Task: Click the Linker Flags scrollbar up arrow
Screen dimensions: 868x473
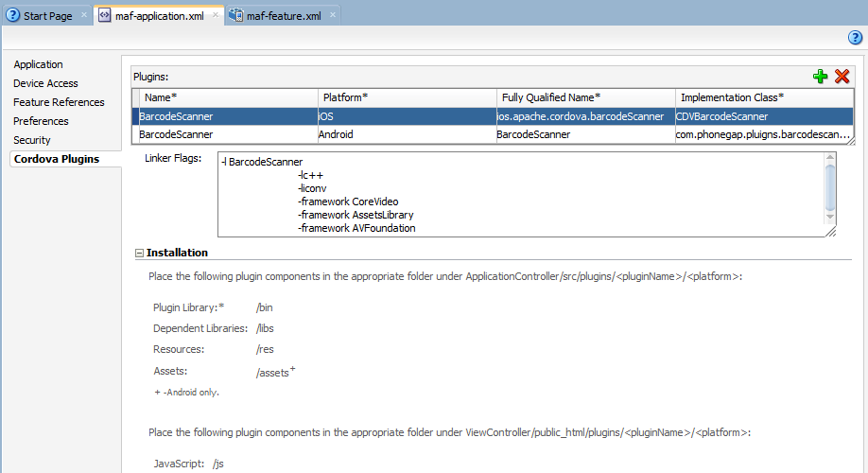Action: 830,157
